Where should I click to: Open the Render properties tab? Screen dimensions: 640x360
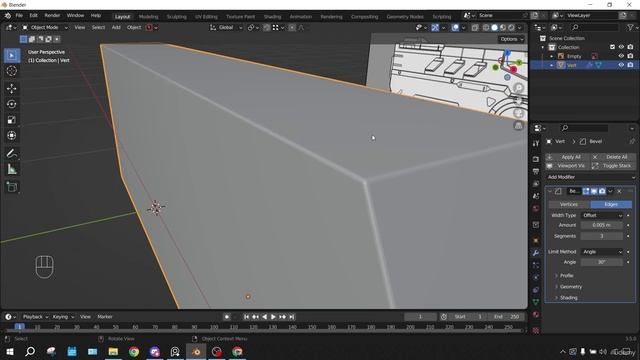click(536, 159)
